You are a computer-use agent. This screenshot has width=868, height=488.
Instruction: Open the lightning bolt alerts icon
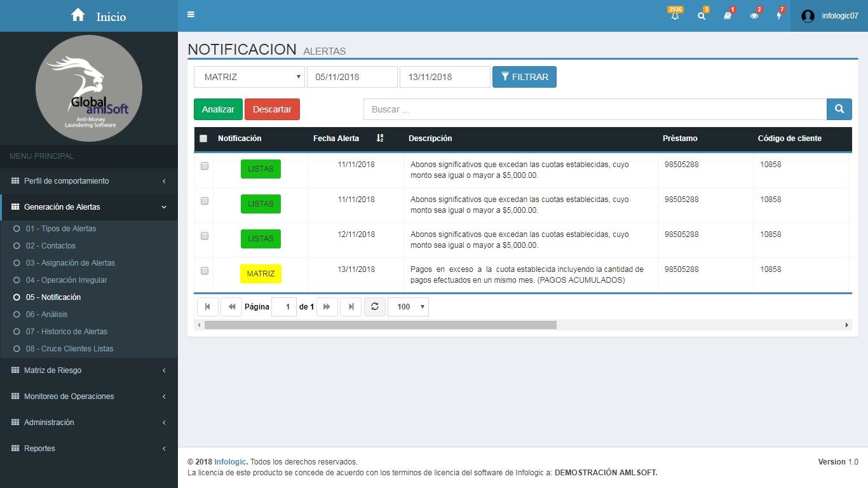[779, 16]
